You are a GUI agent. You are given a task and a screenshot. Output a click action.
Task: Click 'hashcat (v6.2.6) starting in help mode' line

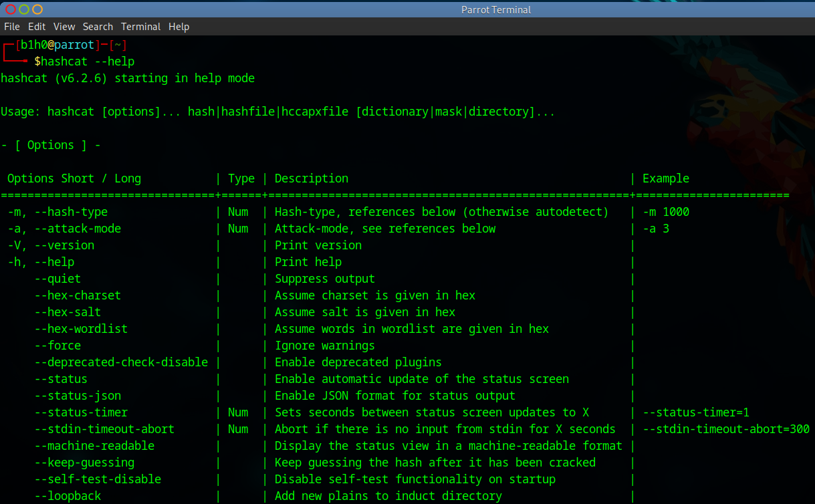pyautogui.click(x=128, y=78)
